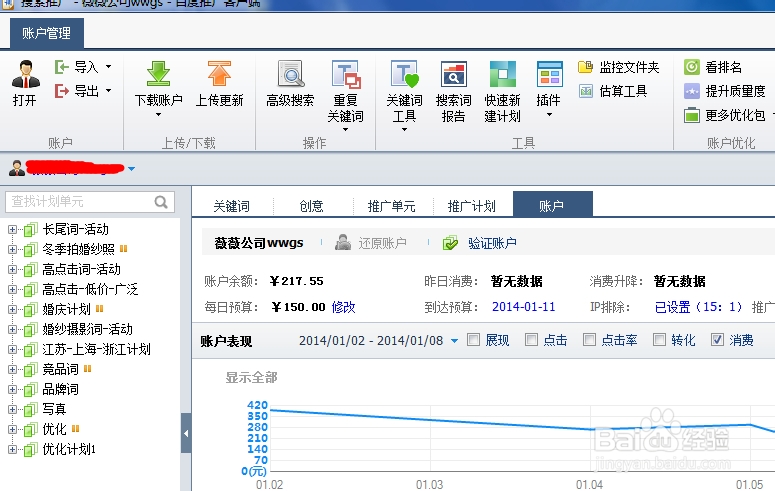The image size is (775, 491).
Task: Open the 搜索词报告 icon
Action: (453, 74)
